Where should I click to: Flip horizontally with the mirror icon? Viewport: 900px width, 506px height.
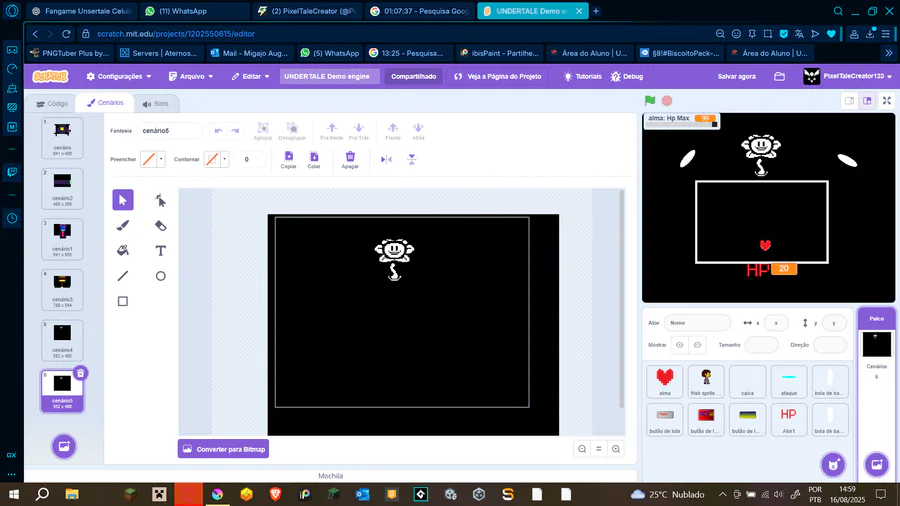click(x=386, y=159)
